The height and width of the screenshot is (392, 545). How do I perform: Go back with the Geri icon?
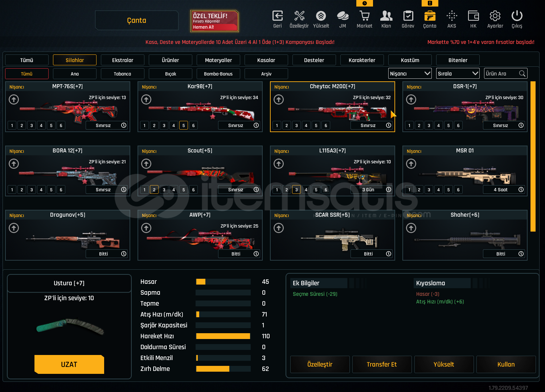pyautogui.click(x=278, y=16)
